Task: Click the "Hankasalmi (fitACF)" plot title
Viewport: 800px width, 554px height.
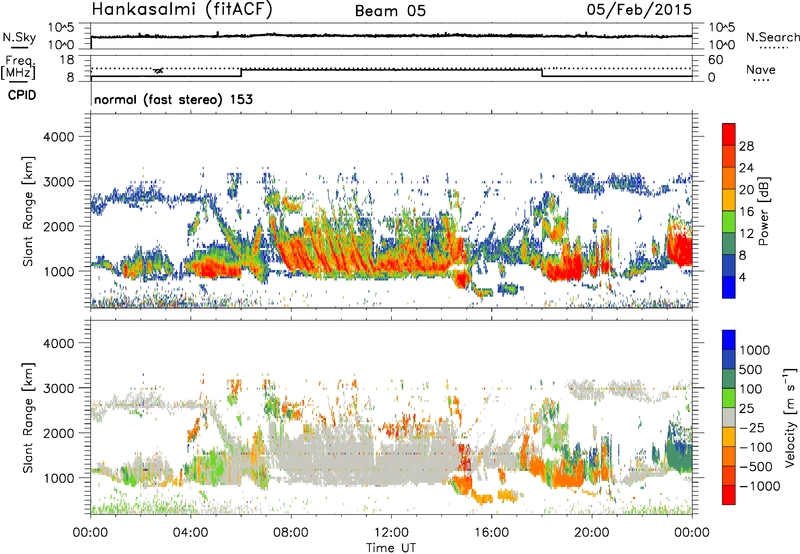Action: (x=182, y=10)
